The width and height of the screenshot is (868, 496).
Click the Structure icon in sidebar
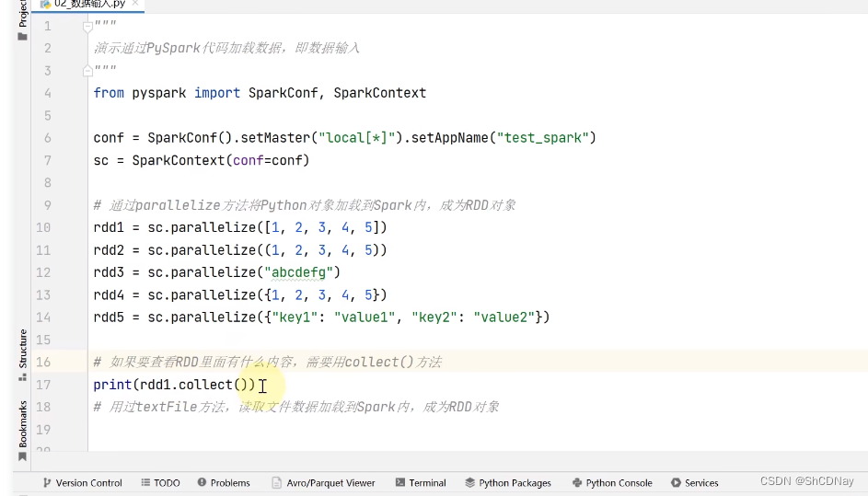(x=23, y=377)
